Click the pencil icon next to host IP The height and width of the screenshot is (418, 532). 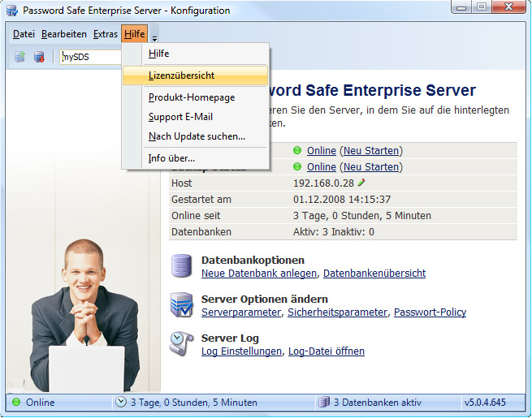(x=361, y=183)
